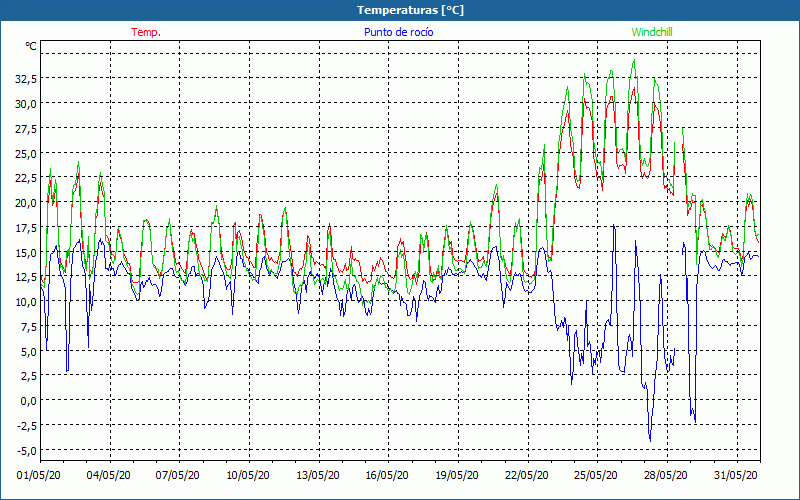Click the 22,5 y-axis value
This screenshot has height=500, width=800.
(26, 178)
